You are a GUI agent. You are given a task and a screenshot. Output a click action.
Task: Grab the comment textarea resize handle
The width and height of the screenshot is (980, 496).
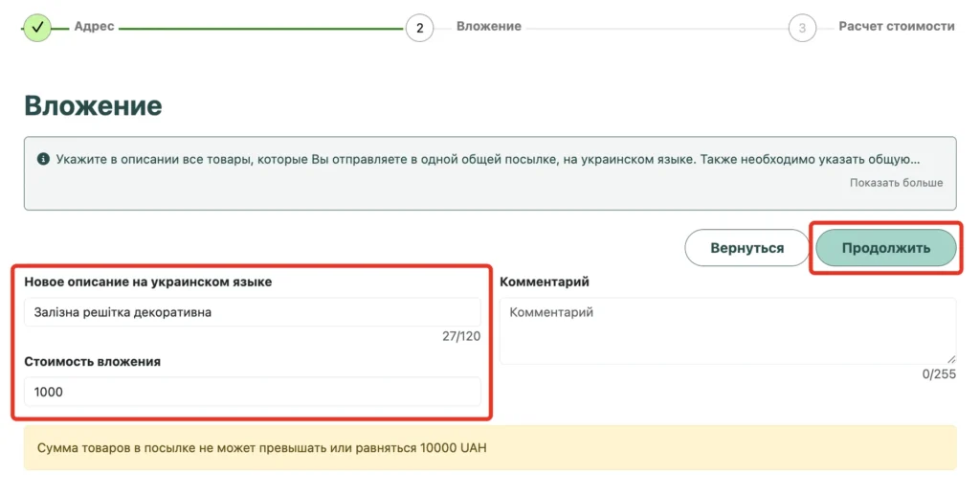point(950,359)
